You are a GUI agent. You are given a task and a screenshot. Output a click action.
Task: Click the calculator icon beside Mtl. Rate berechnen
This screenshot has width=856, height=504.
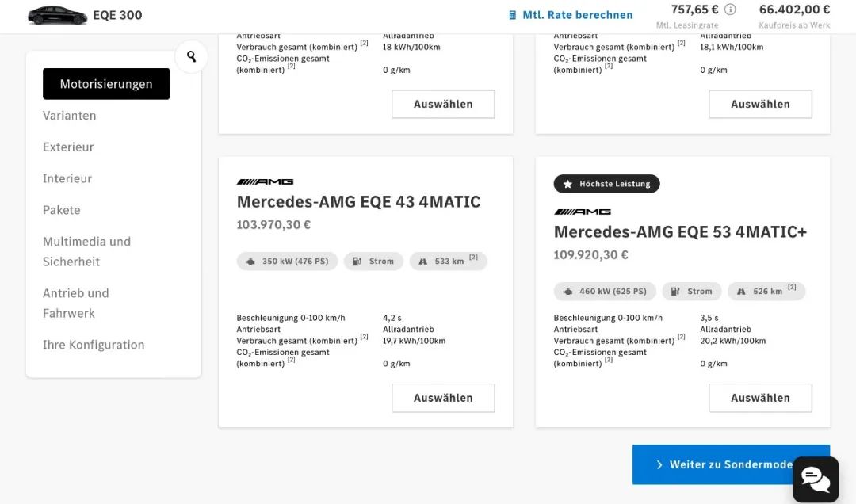click(512, 15)
